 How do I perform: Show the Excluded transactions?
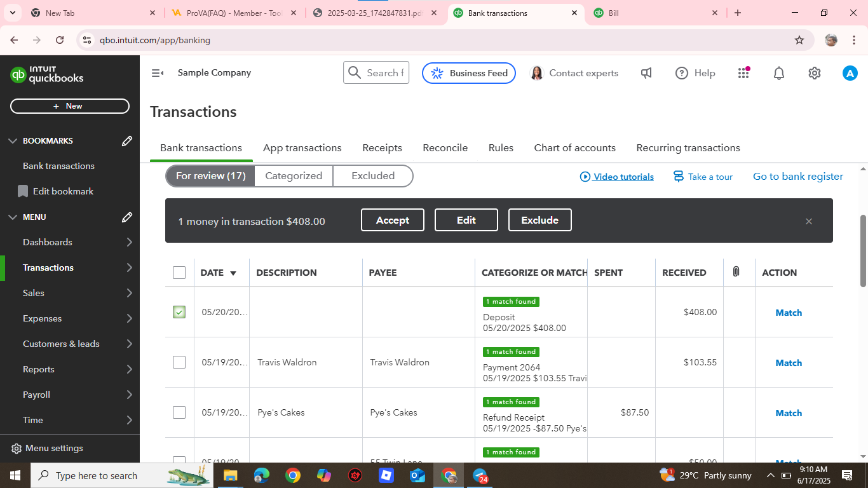pos(373,176)
